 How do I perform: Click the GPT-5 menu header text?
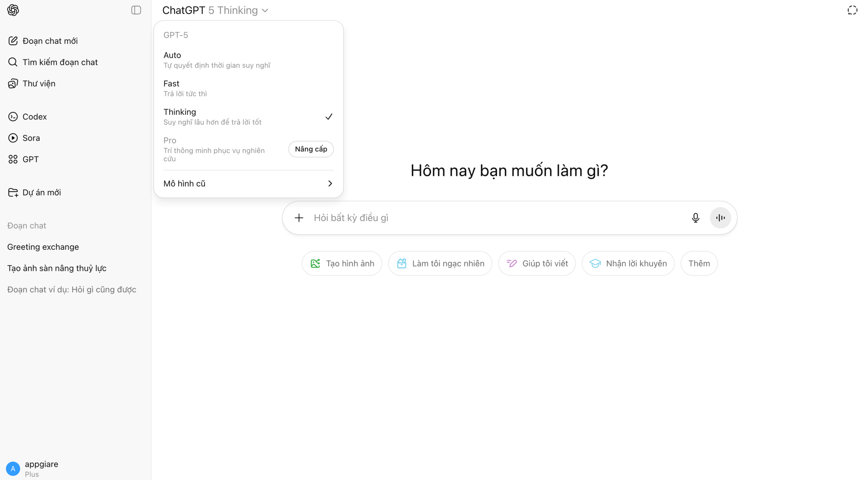[x=176, y=35]
